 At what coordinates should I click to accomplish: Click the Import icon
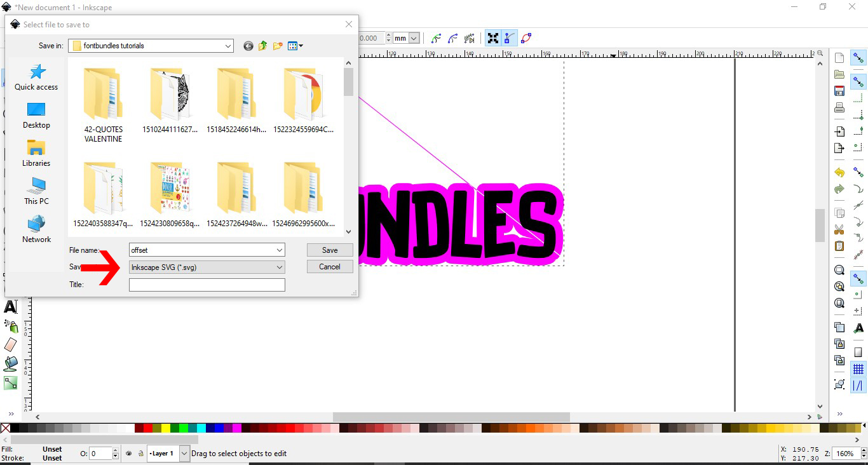(839, 131)
